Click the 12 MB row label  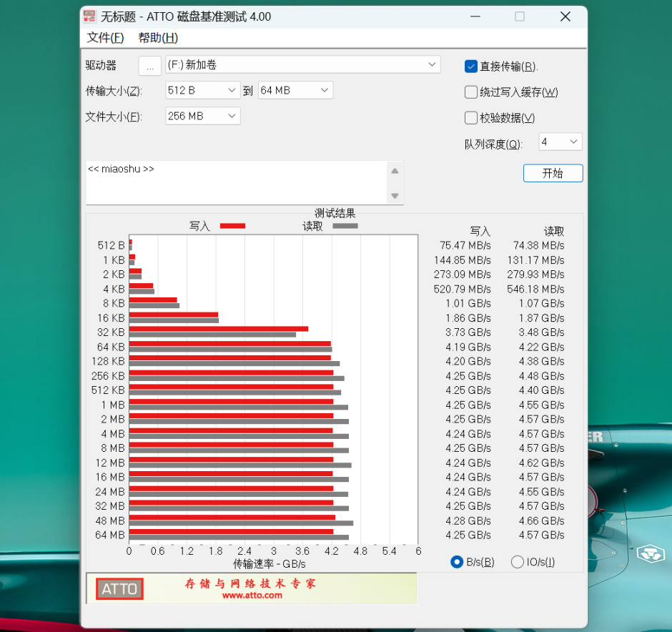110,463
